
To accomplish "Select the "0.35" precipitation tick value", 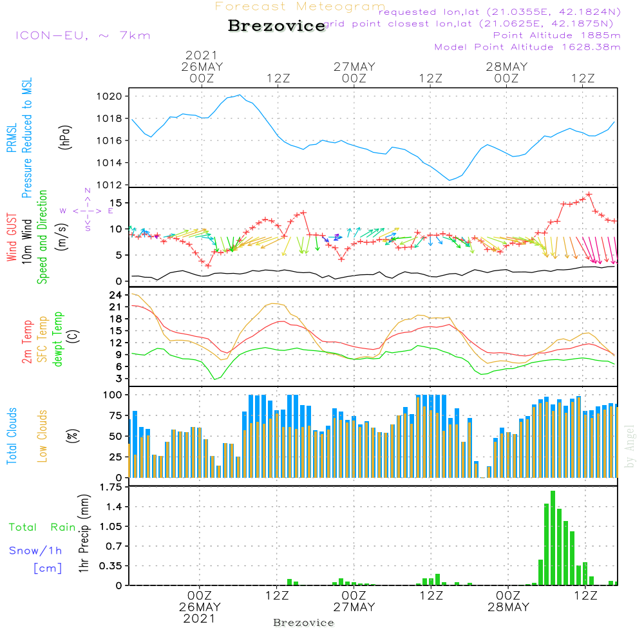I will (111, 566).
